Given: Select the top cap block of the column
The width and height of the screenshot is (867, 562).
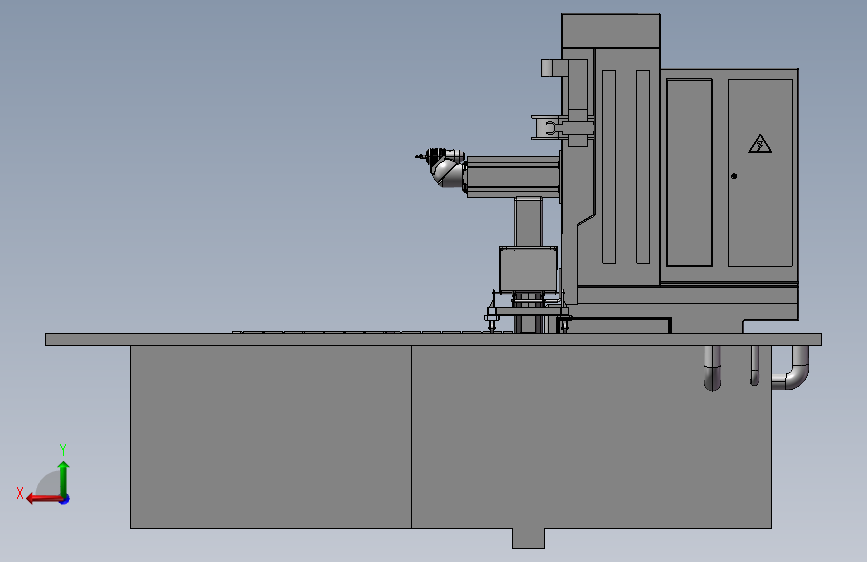Looking at the screenshot, I should [x=610, y=31].
